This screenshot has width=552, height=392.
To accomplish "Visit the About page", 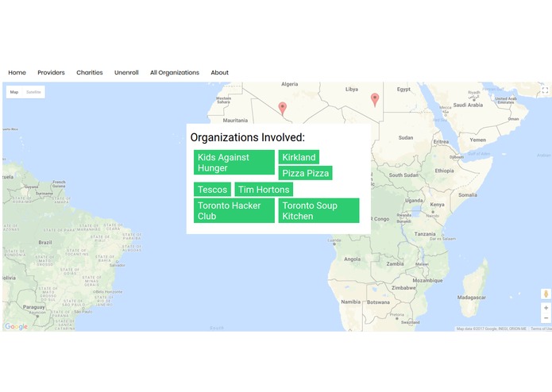I will point(220,72).
